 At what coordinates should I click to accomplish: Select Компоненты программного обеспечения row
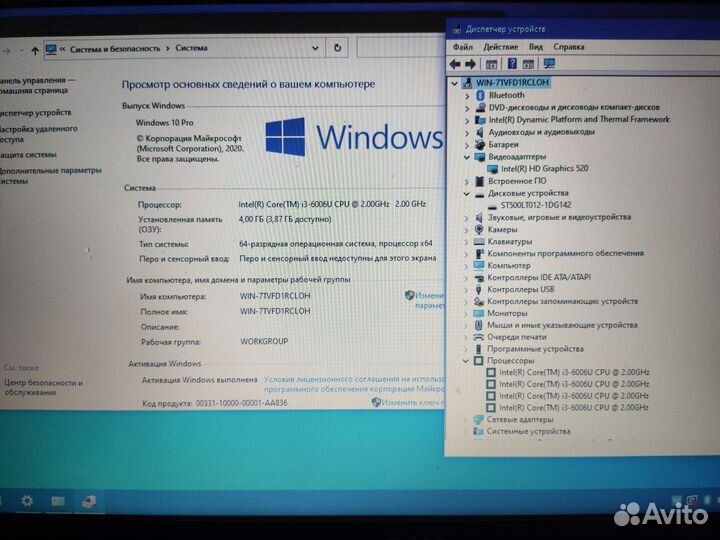565,253
